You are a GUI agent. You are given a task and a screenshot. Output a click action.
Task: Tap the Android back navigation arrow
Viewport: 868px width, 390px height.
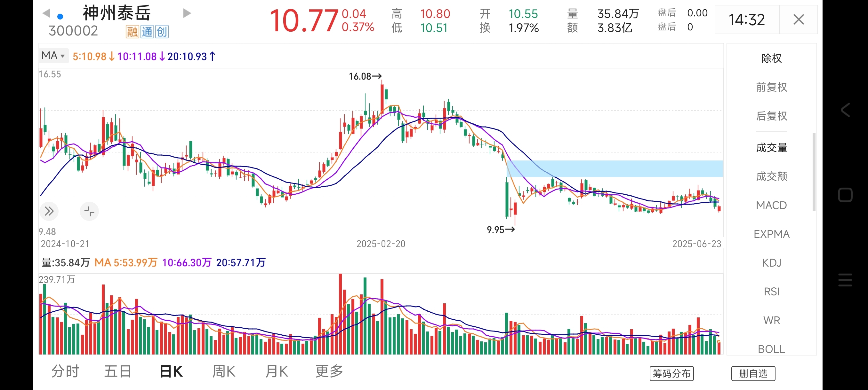point(845,110)
